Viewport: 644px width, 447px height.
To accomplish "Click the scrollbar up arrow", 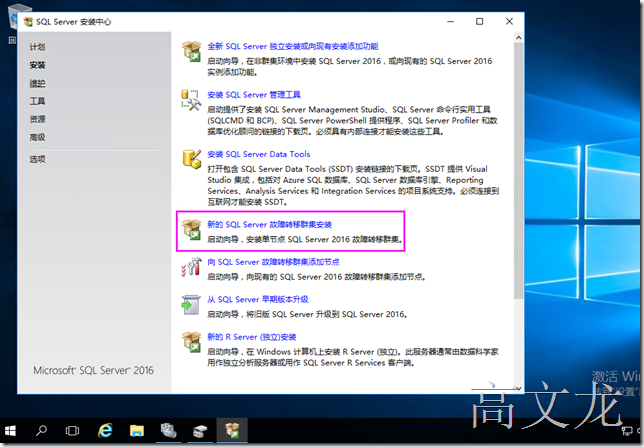I will (x=518, y=38).
